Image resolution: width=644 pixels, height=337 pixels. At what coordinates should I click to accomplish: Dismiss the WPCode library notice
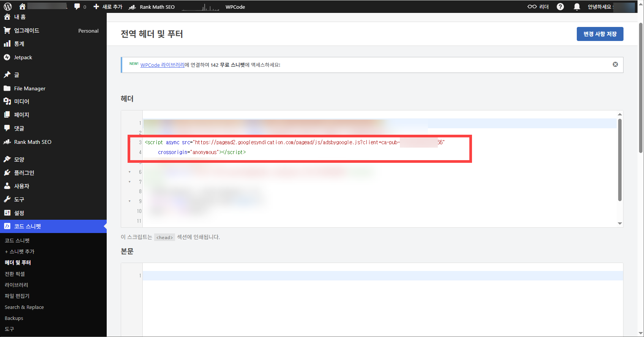pos(615,65)
